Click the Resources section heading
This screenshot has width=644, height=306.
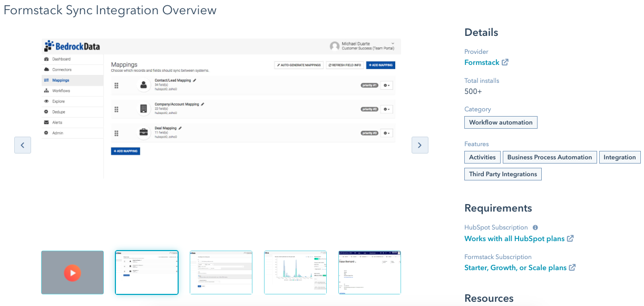coord(489,298)
